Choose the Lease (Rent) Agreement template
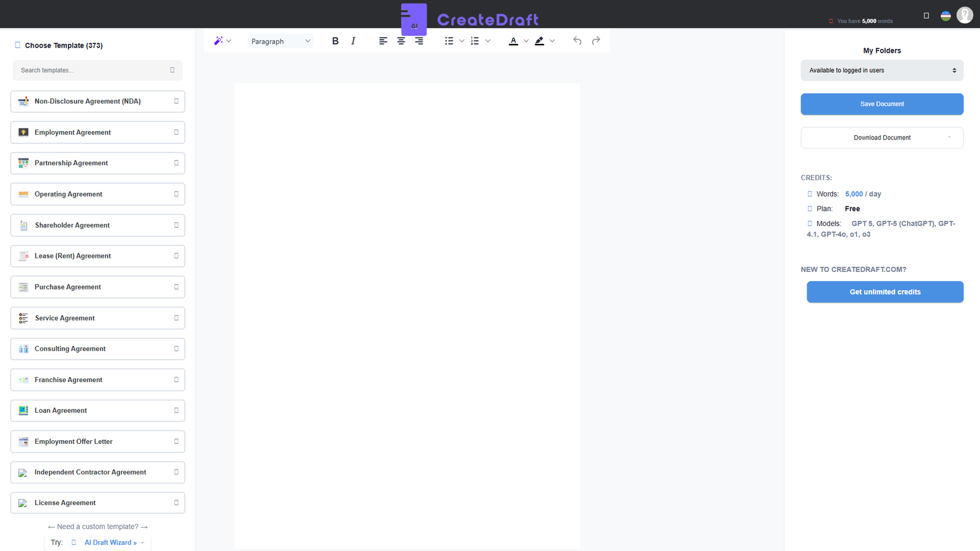Image resolution: width=980 pixels, height=551 pixels. pyautogui.click(x=97, y=256)
